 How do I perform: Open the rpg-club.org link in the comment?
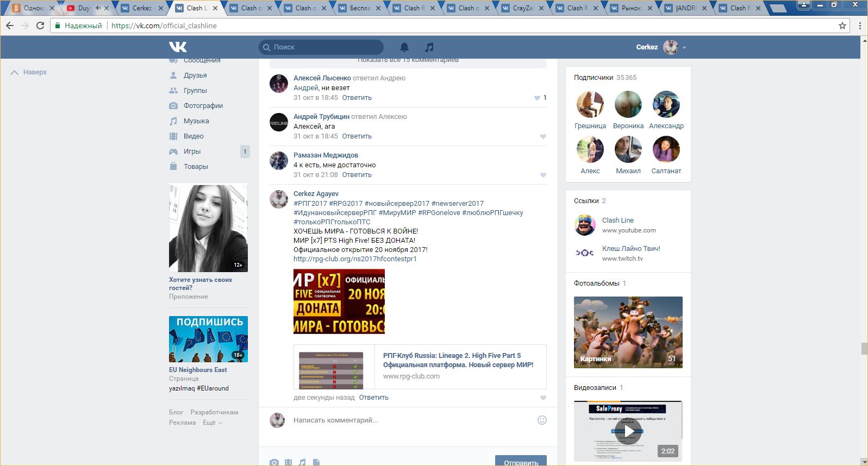coord(355,259)
